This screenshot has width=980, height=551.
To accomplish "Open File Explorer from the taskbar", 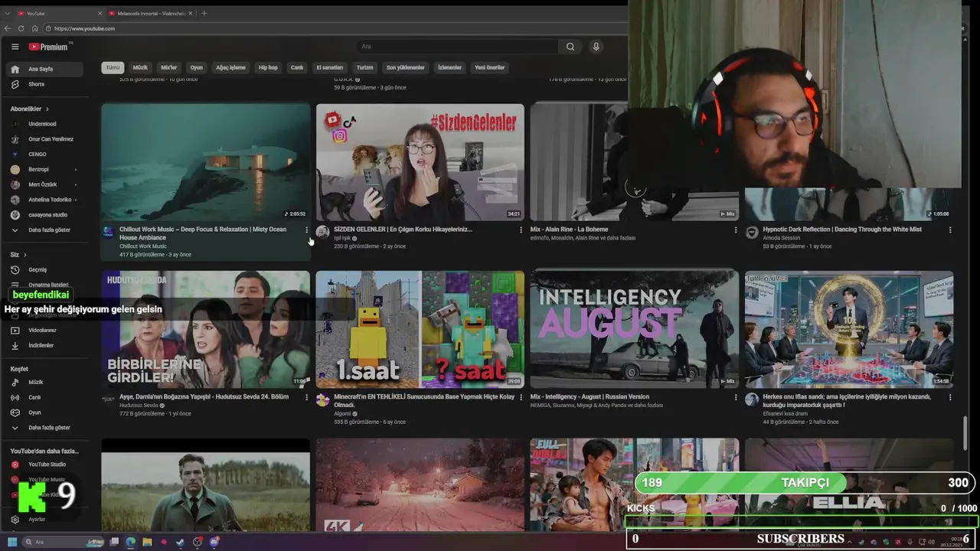I will click(147, 542).
